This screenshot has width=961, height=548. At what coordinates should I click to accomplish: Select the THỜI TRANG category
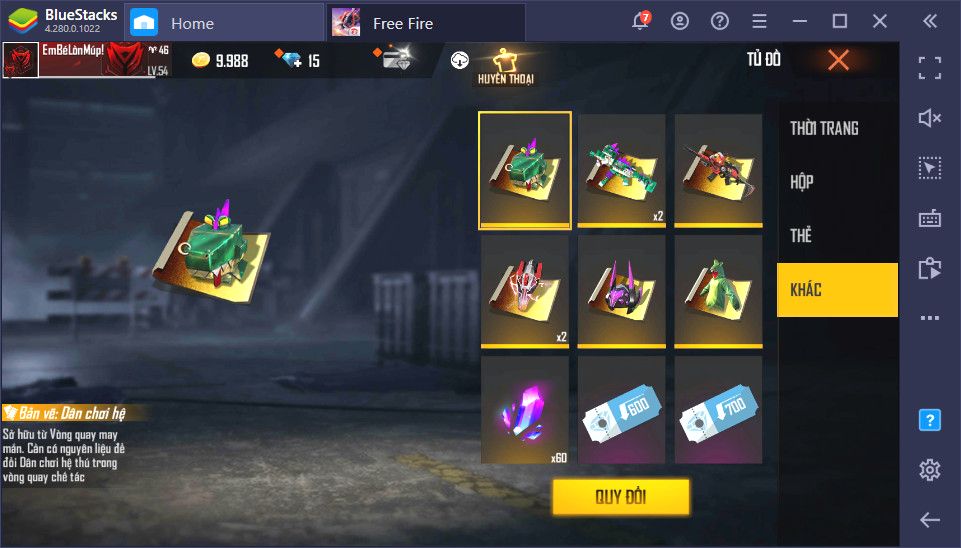[824, 128]
